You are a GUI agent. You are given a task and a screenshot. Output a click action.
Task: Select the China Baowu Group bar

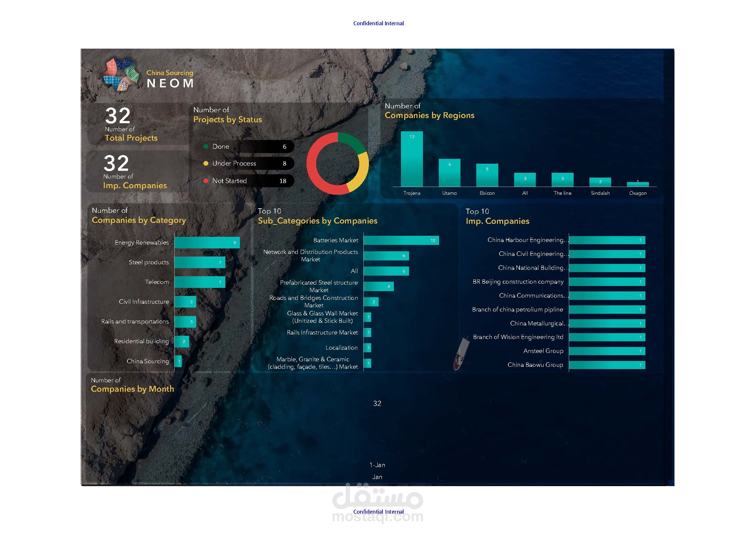point(607,365)
